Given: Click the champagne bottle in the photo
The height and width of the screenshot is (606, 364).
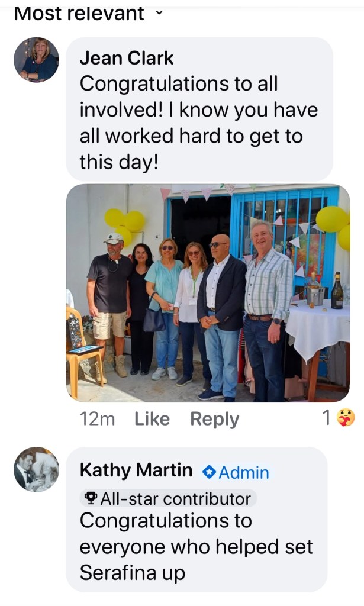Looking at the screenshot, I should click(x=337, y=291).
